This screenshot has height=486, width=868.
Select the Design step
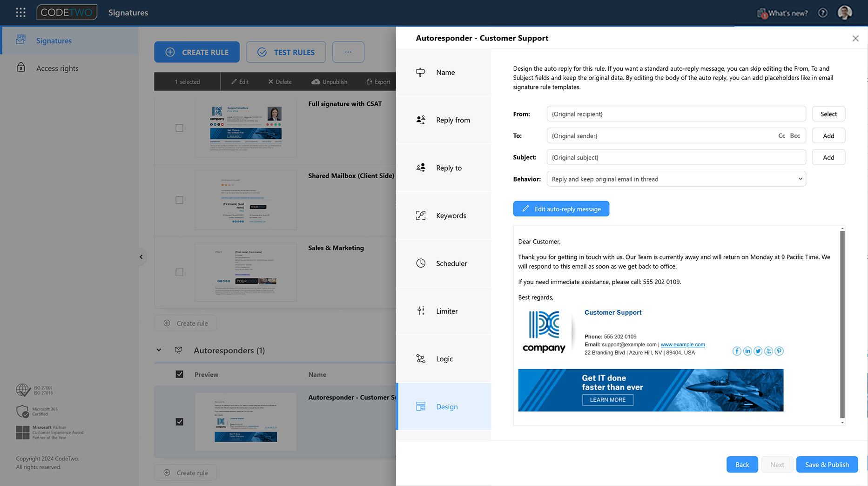444,406
